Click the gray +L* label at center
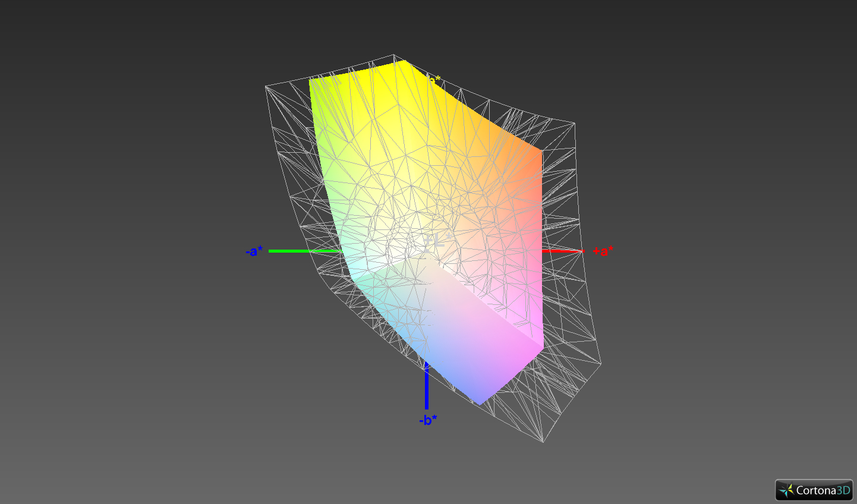The width and height of the screenshot is (857, 504). (x=434, y=241)
